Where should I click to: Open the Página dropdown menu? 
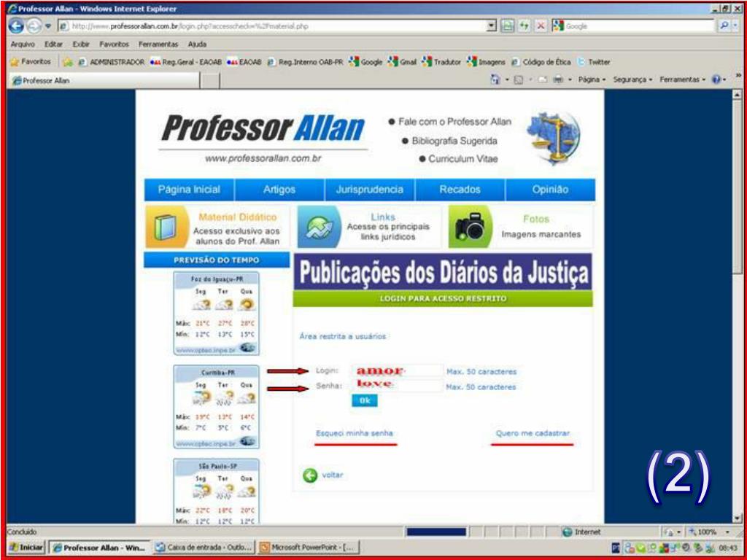tap(592, 80)
